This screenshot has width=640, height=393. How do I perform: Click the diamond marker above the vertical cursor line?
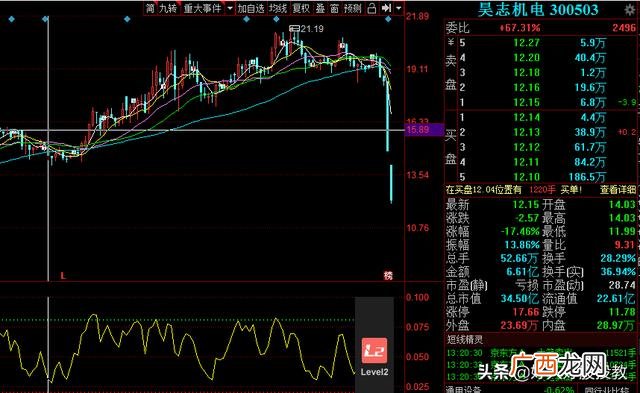(x=45, y=19)
